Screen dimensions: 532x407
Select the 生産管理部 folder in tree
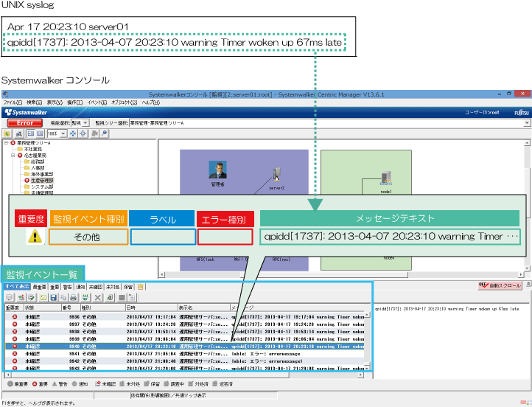tap(41, 180)
